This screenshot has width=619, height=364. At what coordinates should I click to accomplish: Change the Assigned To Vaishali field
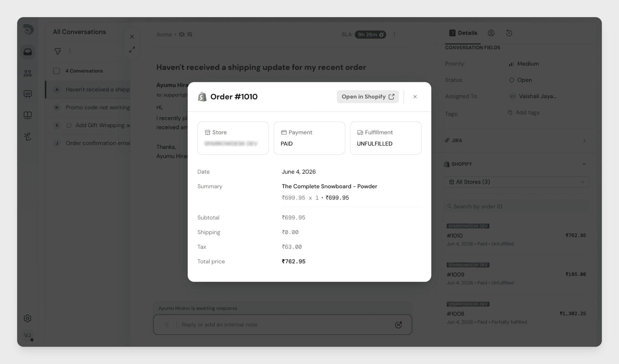[x=533, y=96]
